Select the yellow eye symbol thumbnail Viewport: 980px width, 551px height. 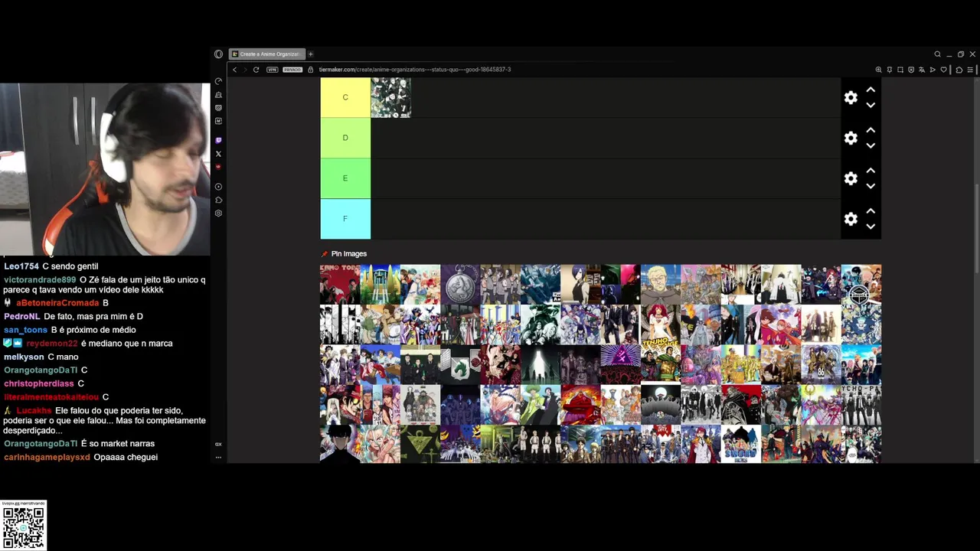[420, 444]
